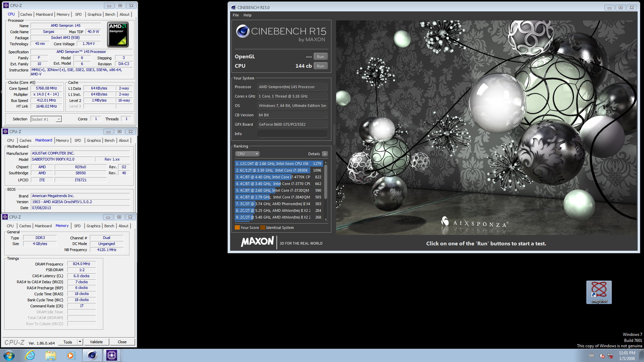Run the OpenGL benchmark
This screenshot has height=362, width=644.
pos(320,57)
